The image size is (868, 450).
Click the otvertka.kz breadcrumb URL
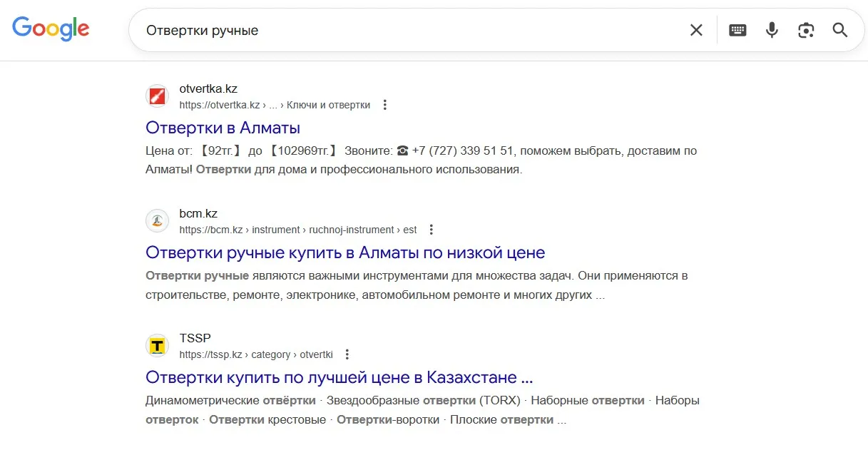pyautogui.click(x=275, y=105)
